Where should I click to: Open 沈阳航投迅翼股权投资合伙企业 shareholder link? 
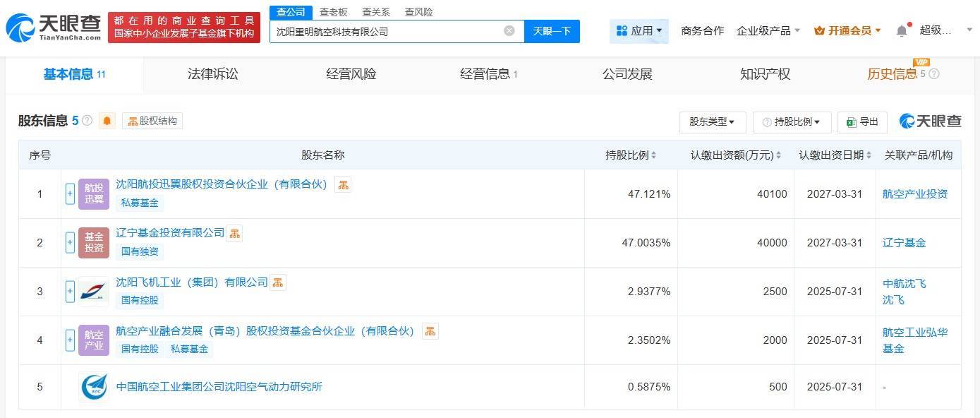(222, 184)
